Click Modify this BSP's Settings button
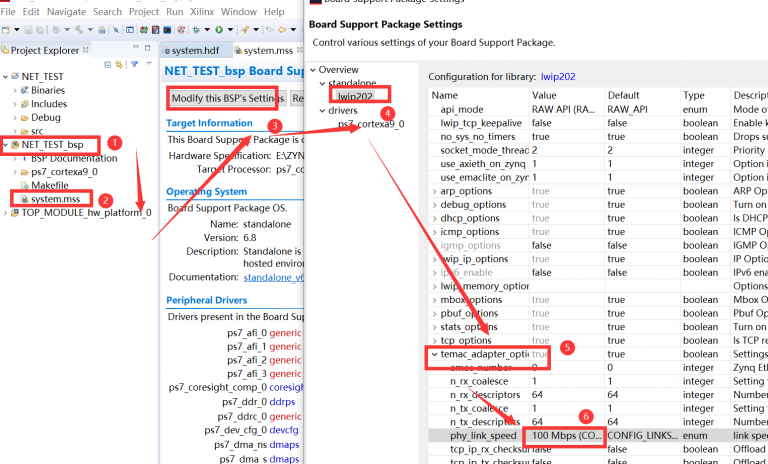This screenshot has width=768, height=464. (227, 98)
